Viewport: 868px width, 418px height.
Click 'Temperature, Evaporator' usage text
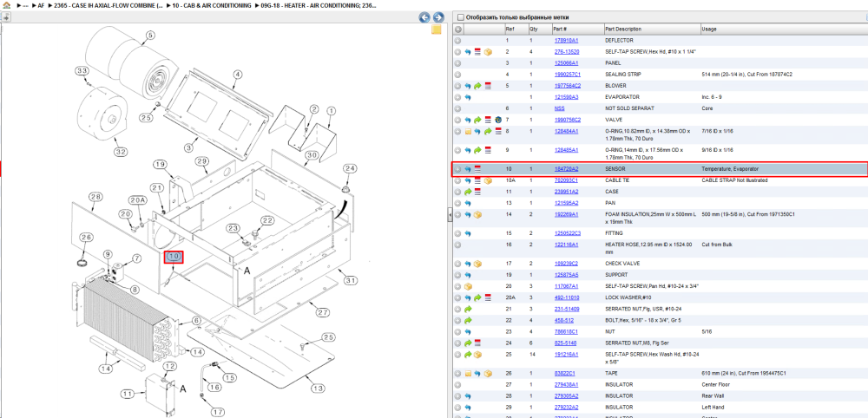click(730, 168)
